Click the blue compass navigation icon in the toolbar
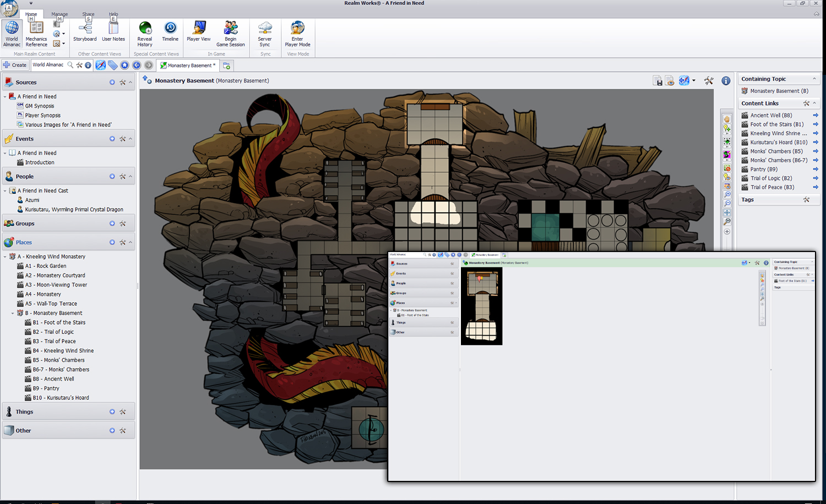 100,65
